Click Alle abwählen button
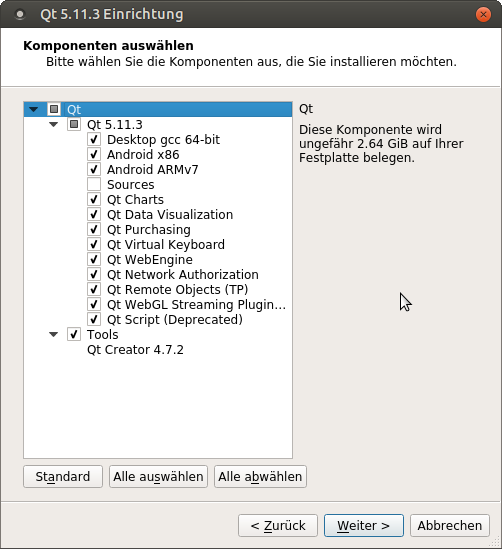Viewport: 502px width, 549px height. 260,477
